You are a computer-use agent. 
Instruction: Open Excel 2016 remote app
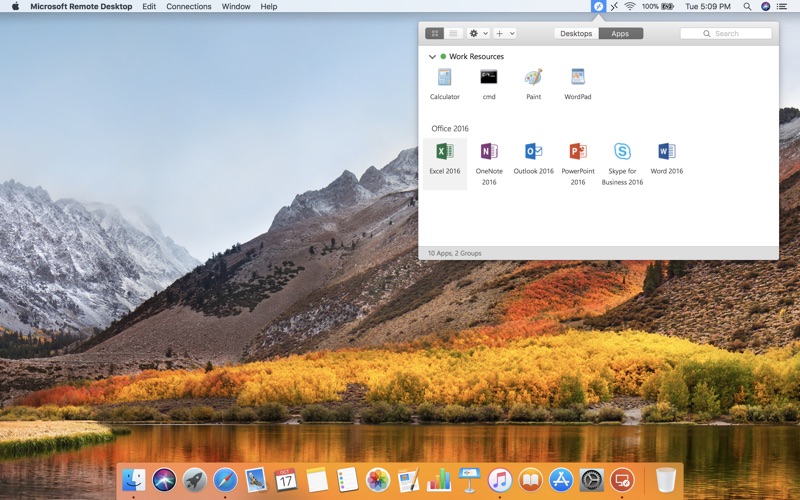click(445, 152)
